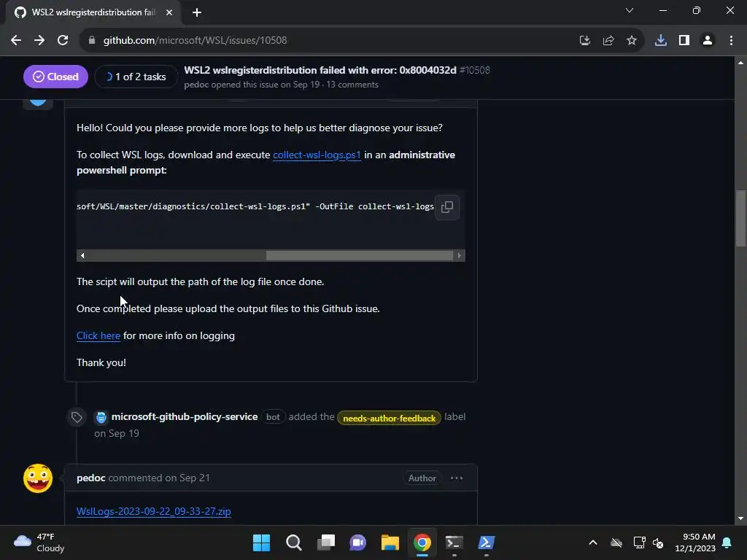Image resolution: width=747 pixels, height=560 pixels.
Task: Open Windows Search on taskbar
Action: click(x=293, y=542)
